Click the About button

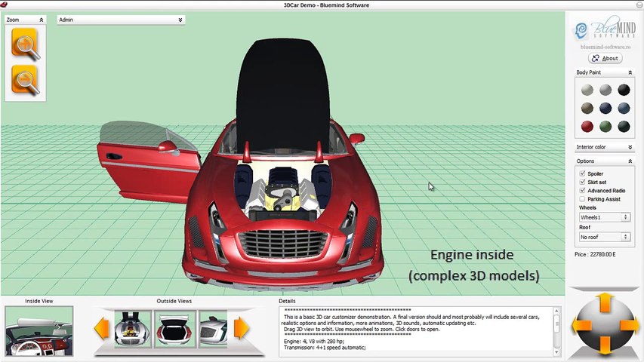coord(605,58)
